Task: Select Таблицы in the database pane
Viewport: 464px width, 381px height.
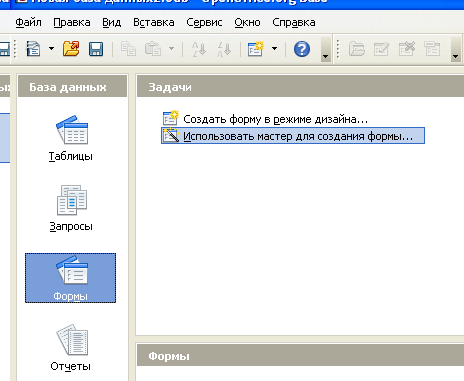Action: pos(71,138)
